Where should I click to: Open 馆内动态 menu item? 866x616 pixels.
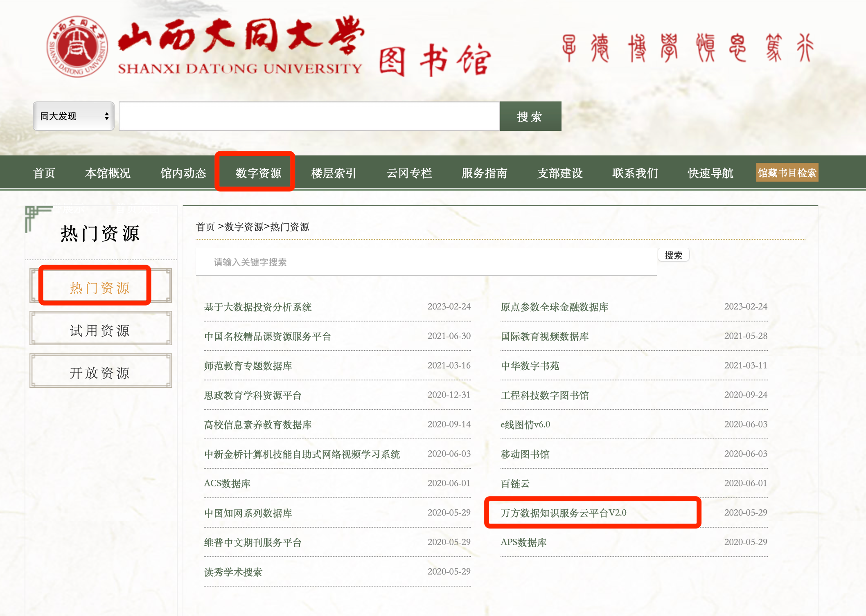click(x=183, y=173)
